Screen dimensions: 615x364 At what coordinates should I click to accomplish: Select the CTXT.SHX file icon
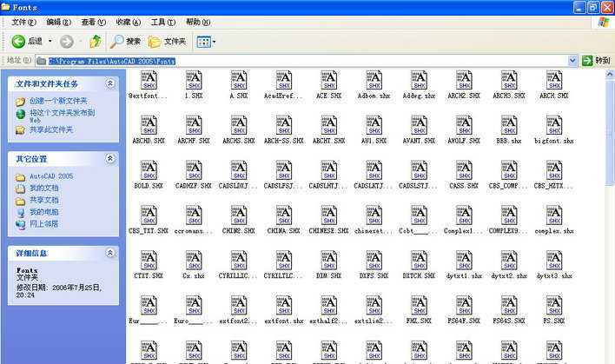149,261
